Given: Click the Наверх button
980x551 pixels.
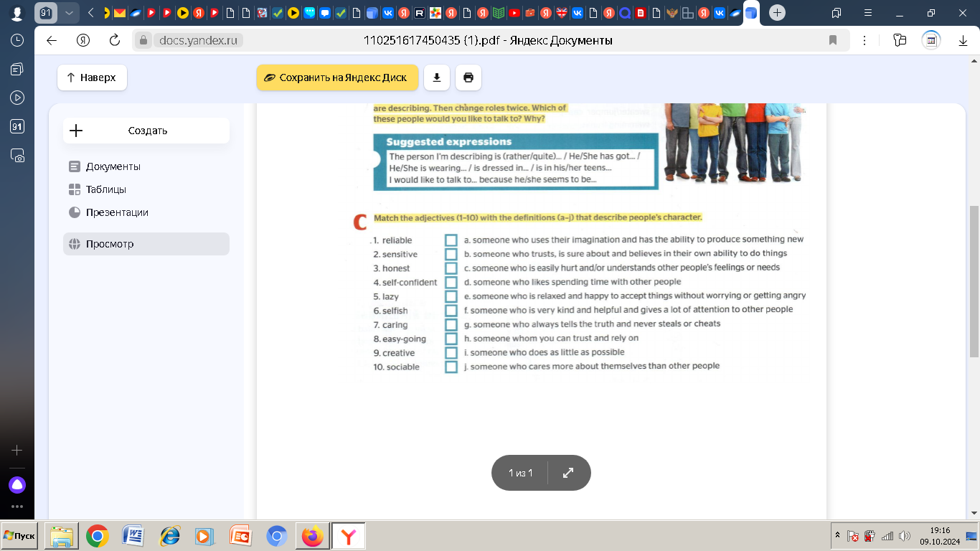Looking at the screenshot, I should (92, 77).
